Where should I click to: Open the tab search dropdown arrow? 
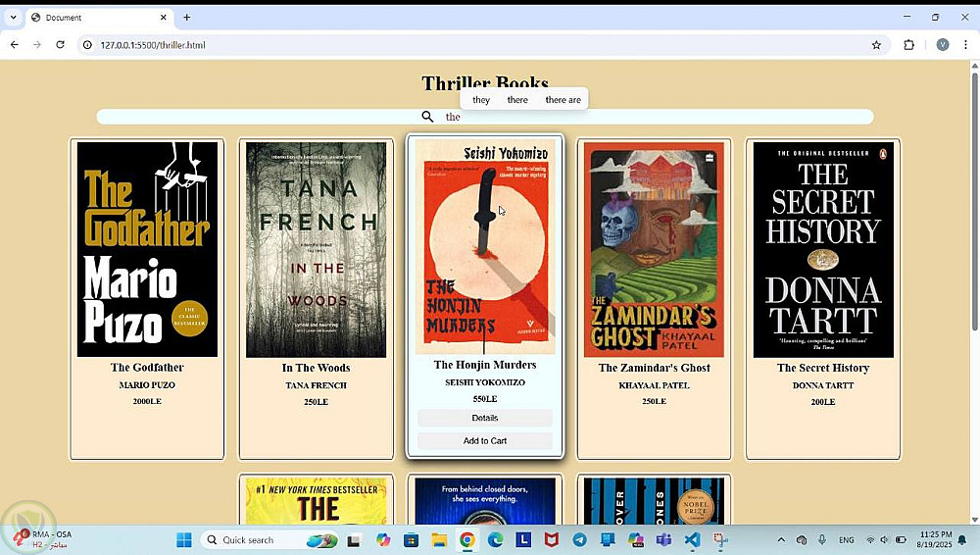point(13,18)
